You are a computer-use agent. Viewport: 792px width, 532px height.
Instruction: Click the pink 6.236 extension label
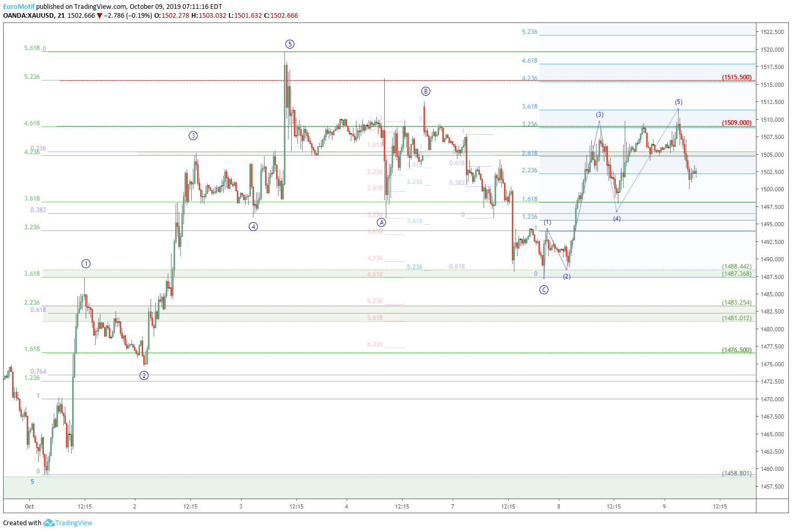[375, 344]
